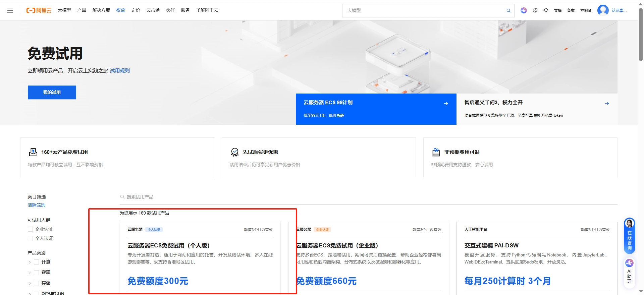Click search icon beside 搜索试用产品
The height and width of the screenshot is (295, 644).
pyautogui.click(x=122, y=197)
